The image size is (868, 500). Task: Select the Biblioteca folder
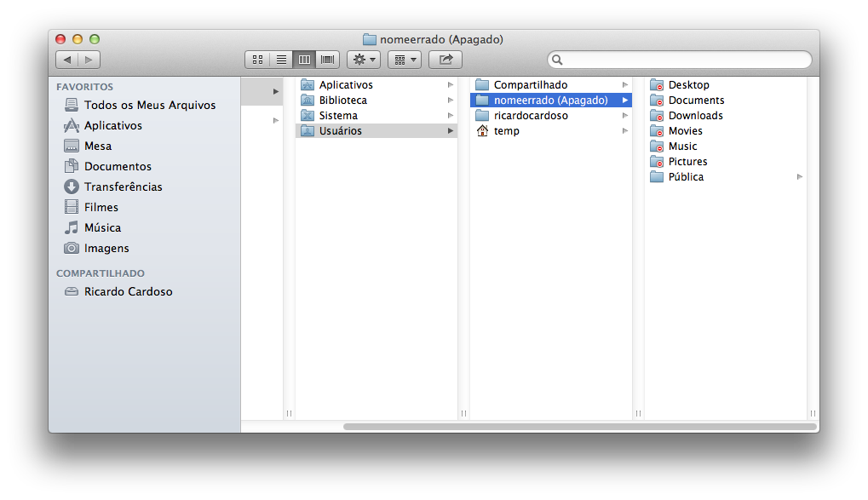342,101
